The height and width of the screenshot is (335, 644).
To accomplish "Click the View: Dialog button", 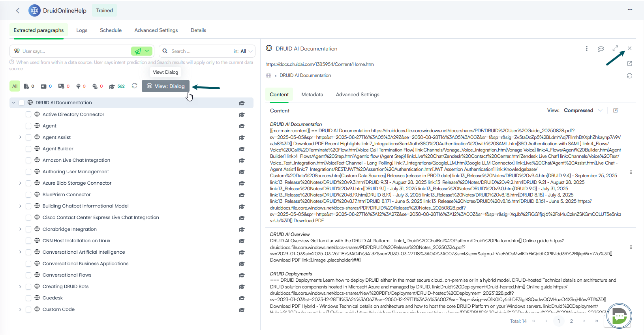I will pos(166,86).
